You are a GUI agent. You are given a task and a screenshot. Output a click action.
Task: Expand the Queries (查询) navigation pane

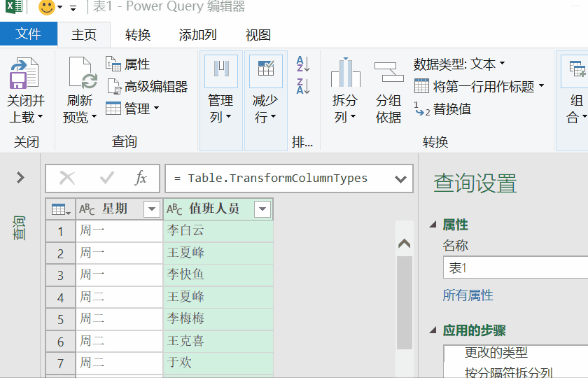[x=20, y=177]
